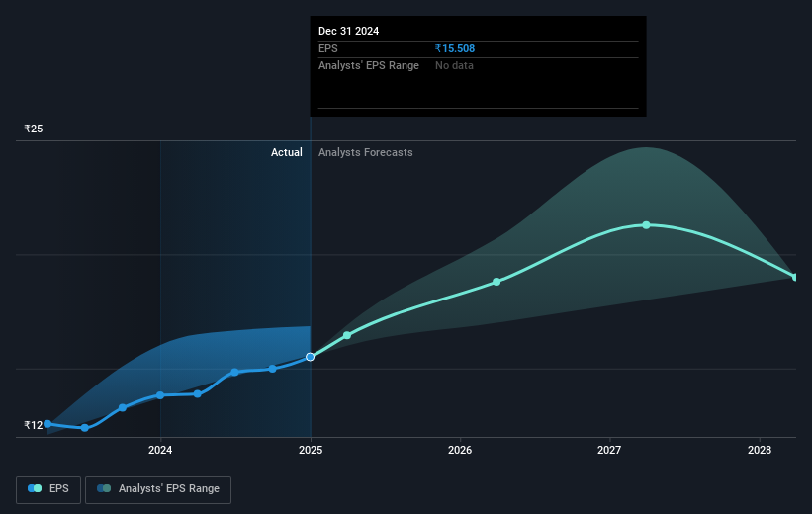Screen dimensions: 812x514
Task: Select the highlighted Dec 31 2024 EPS point
Action: pos(310,357)
